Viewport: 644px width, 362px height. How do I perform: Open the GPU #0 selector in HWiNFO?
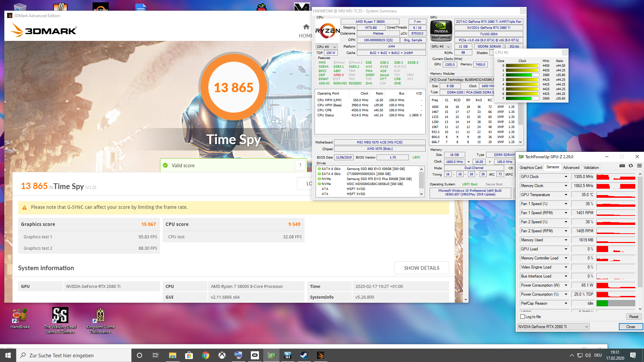coord(440,47)
